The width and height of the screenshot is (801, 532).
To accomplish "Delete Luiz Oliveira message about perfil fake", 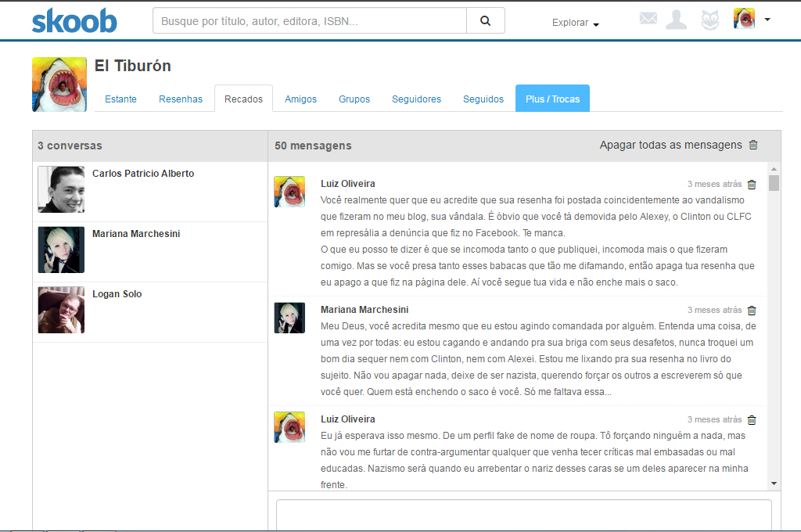I will click(752, 420).
